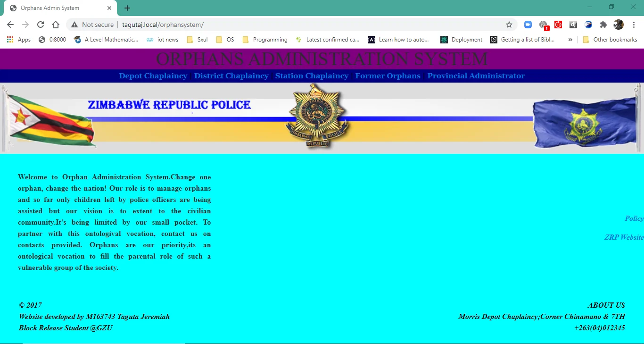Select the Former Orphans menu item

388,76
